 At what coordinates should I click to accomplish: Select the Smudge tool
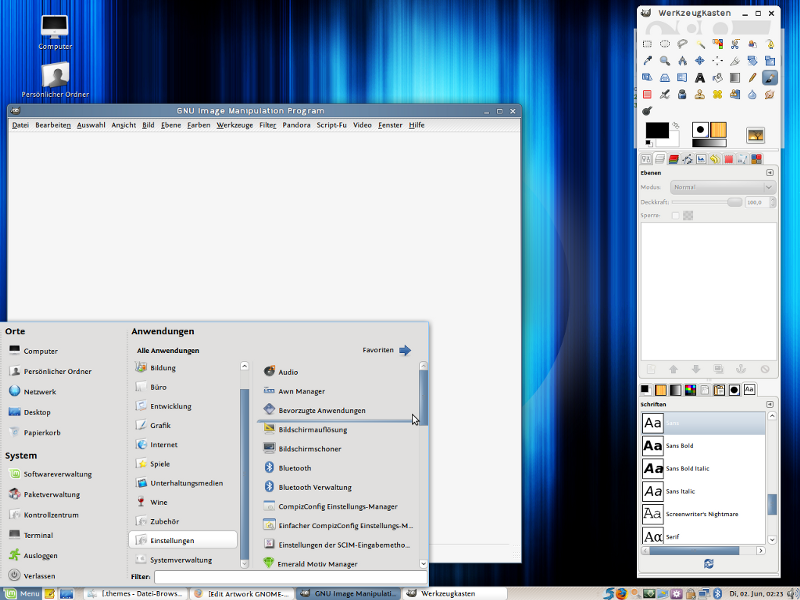click(x=770, y=94)
